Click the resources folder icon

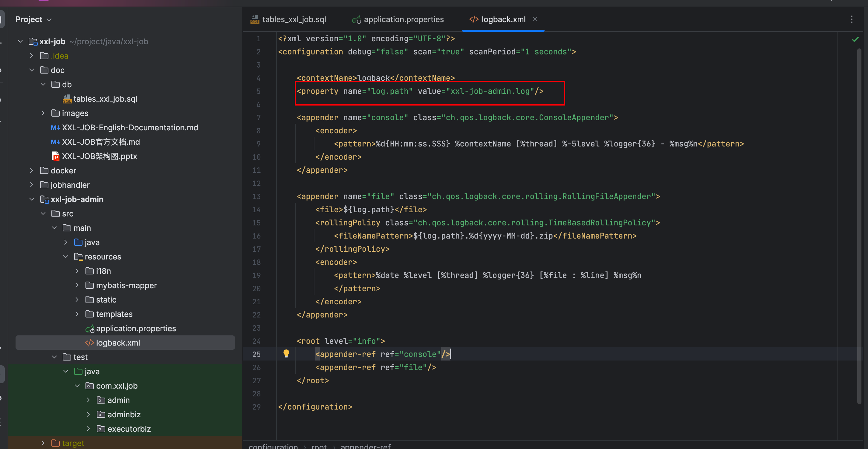point(78,256)
